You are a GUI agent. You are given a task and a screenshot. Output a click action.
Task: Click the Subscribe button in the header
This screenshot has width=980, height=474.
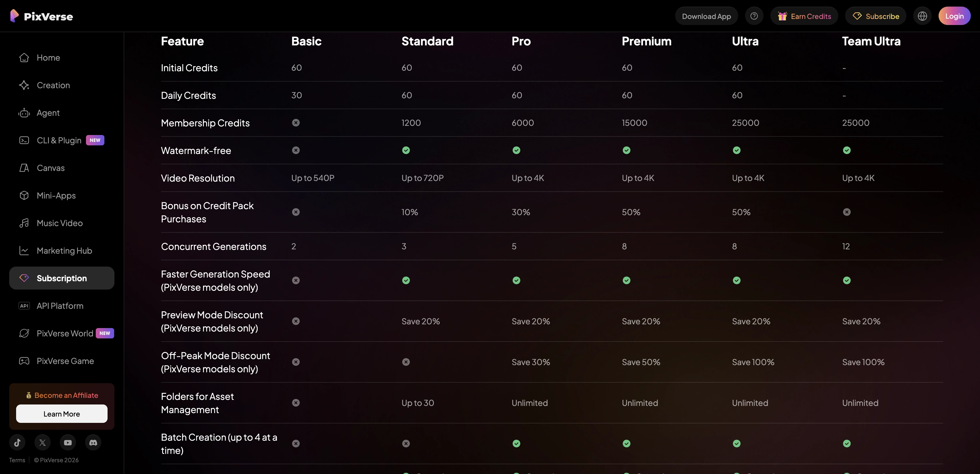click(x=876, y=16)
